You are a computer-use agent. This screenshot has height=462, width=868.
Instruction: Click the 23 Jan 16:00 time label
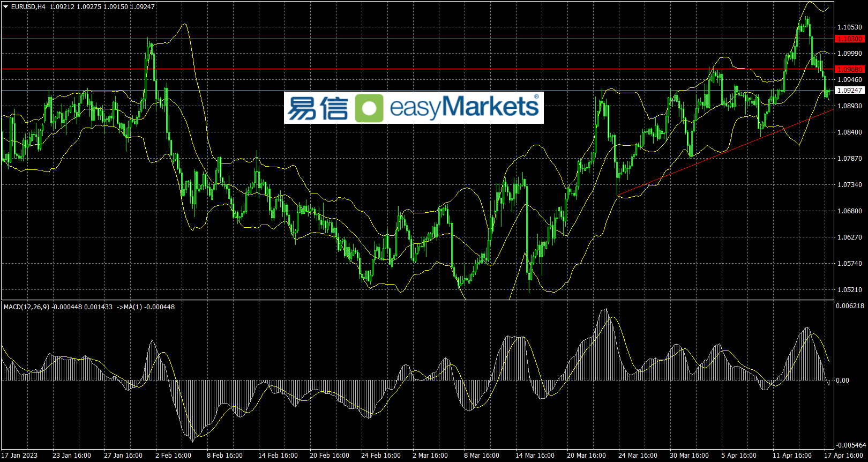[x=72, y=456]
